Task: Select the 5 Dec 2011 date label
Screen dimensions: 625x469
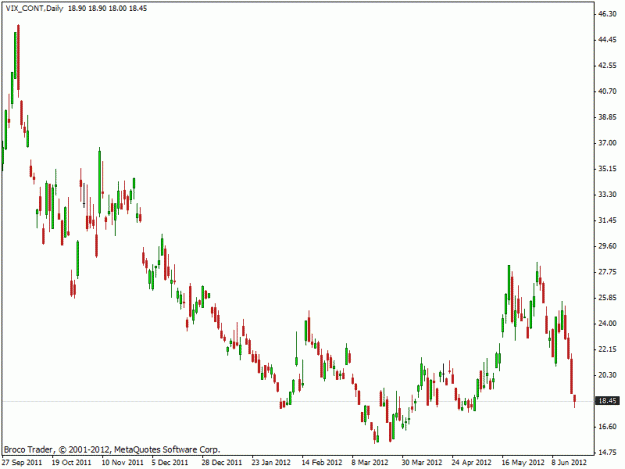Action: point(170,462)
